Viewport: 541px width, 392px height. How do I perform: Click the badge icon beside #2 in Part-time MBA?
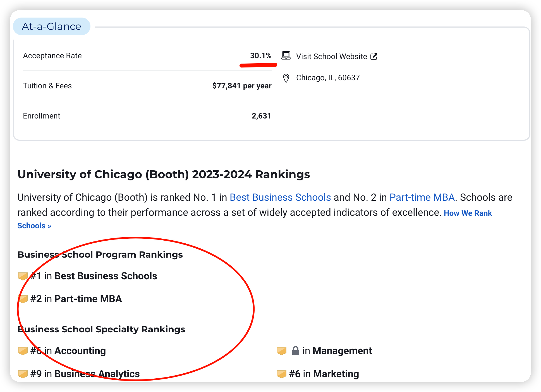(23, 299)
